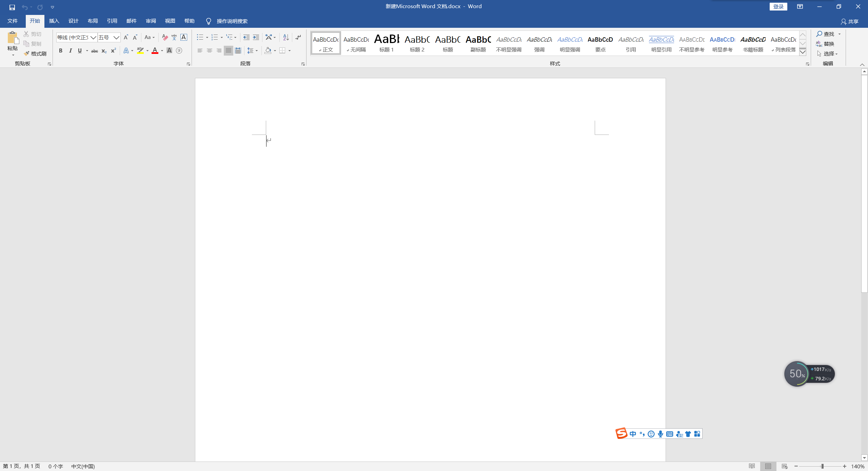Switch to the Review (审阅) tab
The width and height of the screenshot is (868, 471).
point(151,21)
